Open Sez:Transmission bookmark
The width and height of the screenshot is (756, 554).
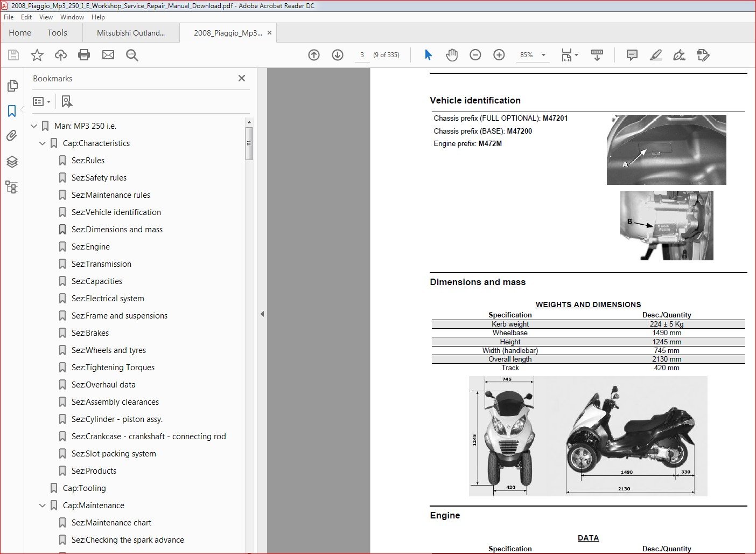pos(101,264)
